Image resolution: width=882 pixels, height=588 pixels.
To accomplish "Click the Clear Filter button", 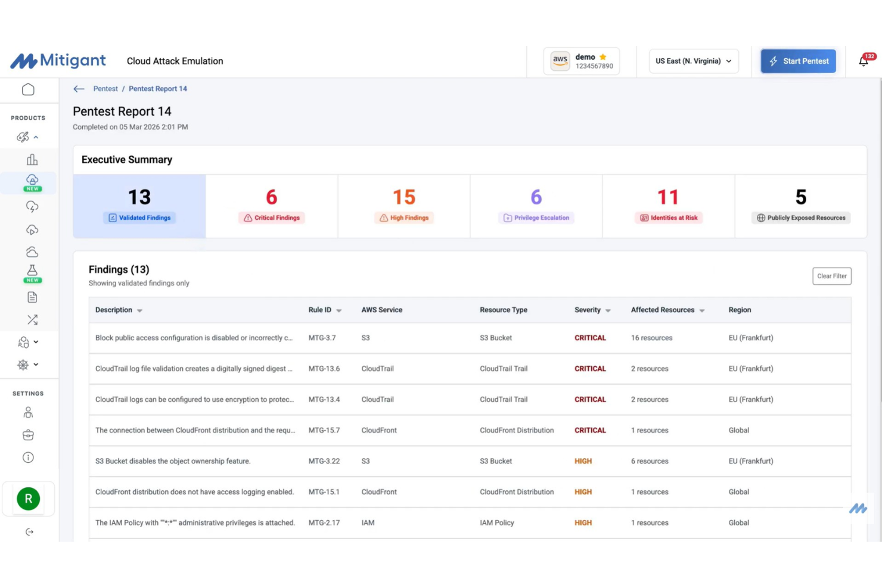I will [x=832, y=276].
